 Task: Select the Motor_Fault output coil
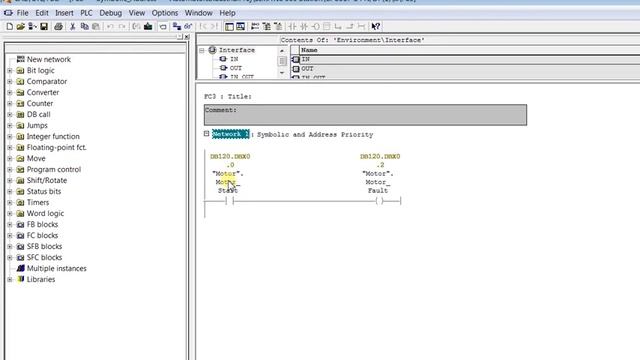(380, 200)
